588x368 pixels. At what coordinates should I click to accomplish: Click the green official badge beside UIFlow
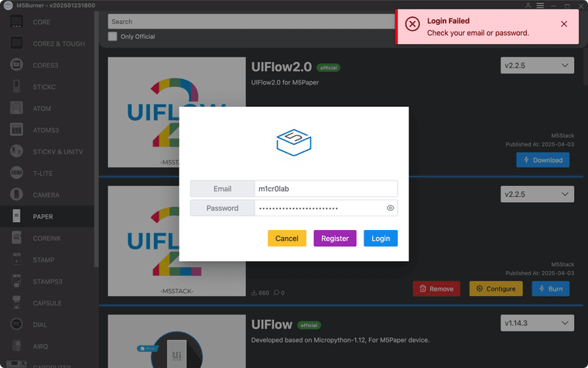coord(309,325)
